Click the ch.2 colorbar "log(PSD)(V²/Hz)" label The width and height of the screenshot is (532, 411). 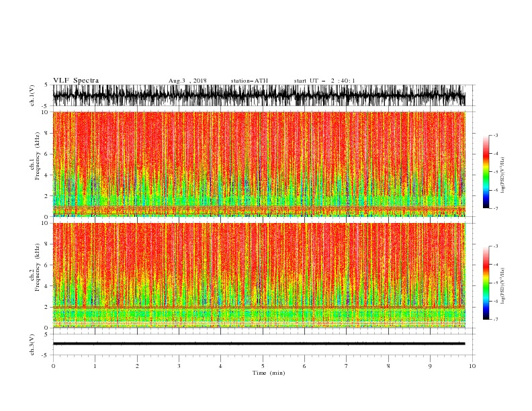(502, 285)
